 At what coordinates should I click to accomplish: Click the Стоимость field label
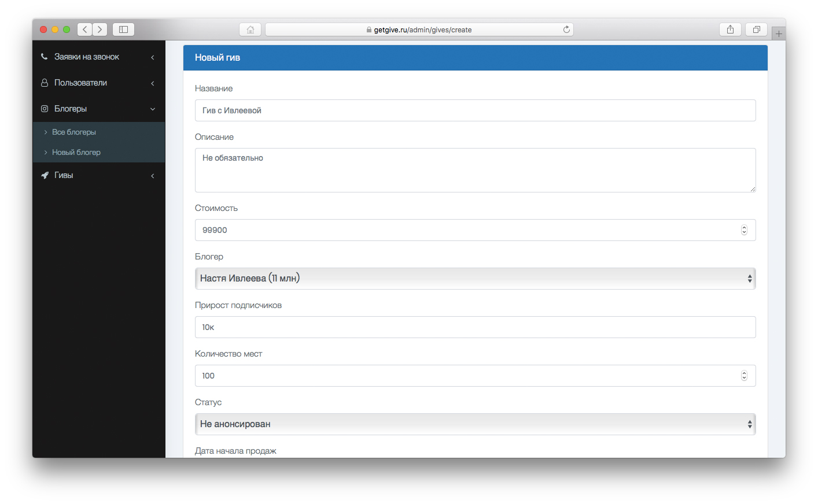[216, 208]
